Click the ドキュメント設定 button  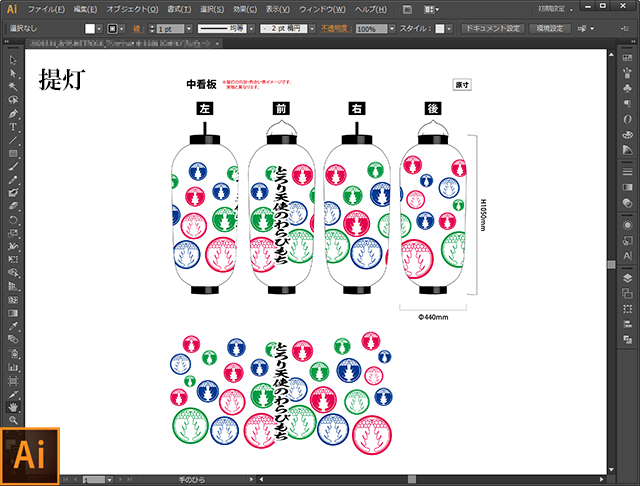[493, 29]
